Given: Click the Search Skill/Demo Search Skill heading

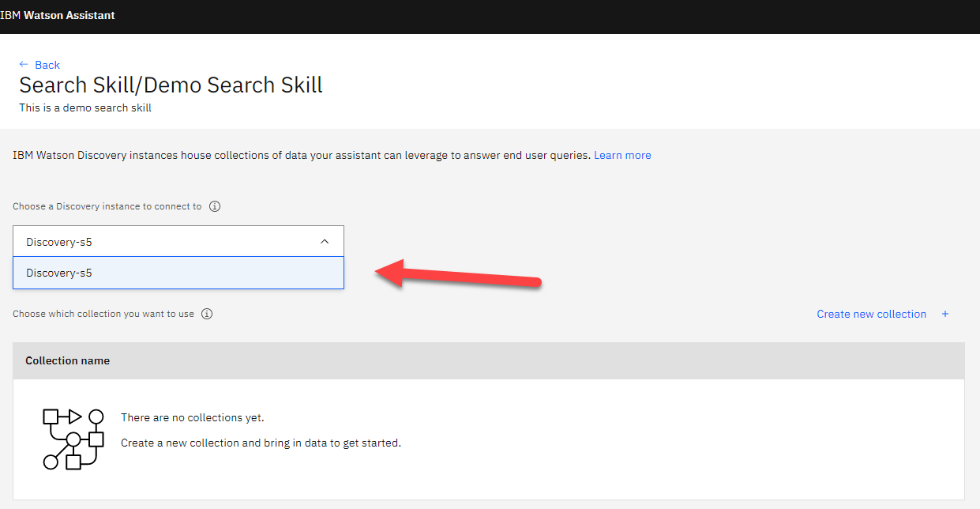Looking at the screenshot, I should tap(171, 85).
